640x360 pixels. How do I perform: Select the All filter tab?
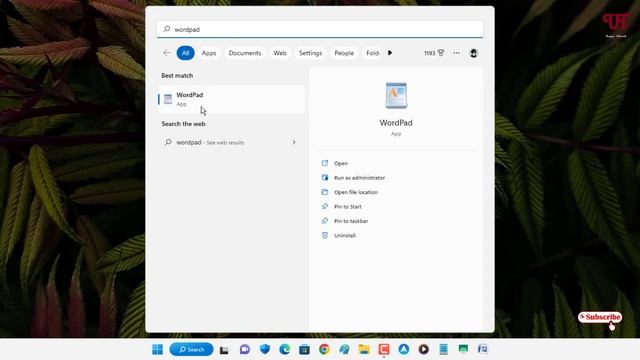click(x=185, y=53)
